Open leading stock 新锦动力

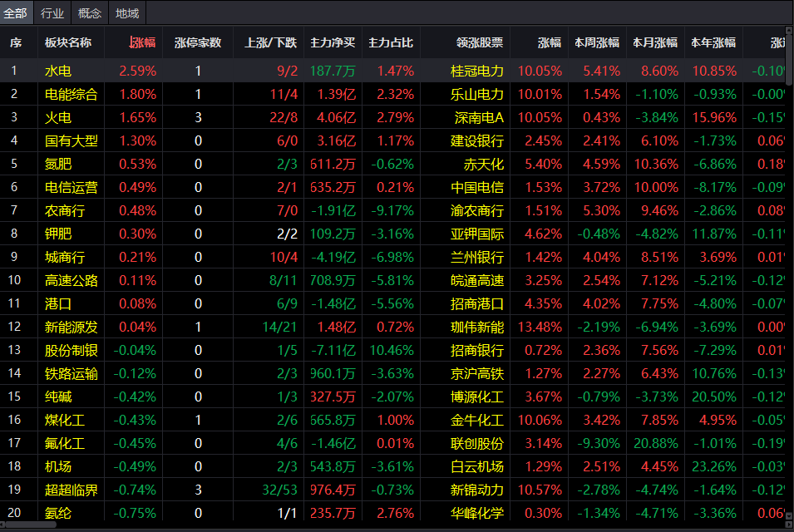[x=477, y=490]
